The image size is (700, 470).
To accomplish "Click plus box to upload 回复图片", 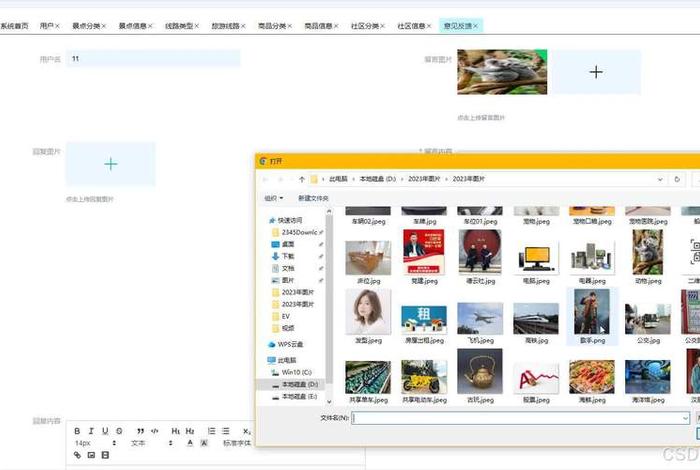I will coord(111,164).
